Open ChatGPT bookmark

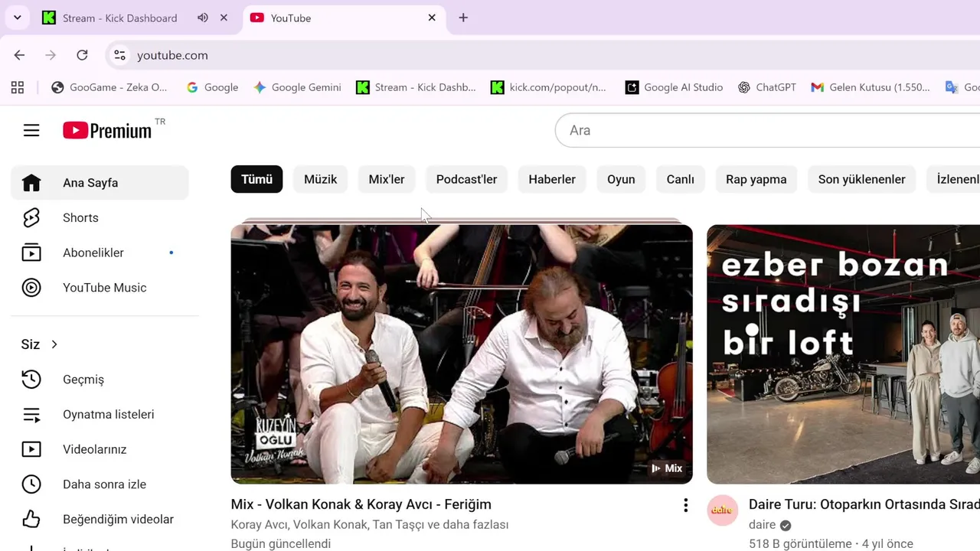pos(766,87)
